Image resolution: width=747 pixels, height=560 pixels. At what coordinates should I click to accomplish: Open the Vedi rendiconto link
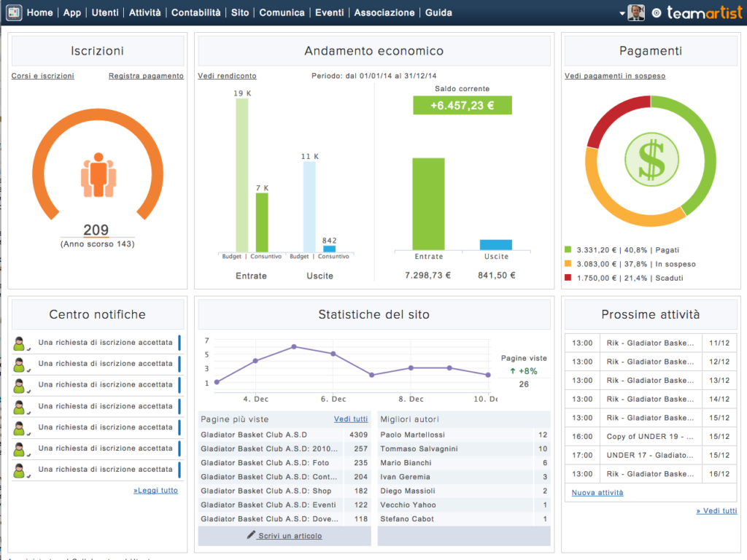click(227, 76)
